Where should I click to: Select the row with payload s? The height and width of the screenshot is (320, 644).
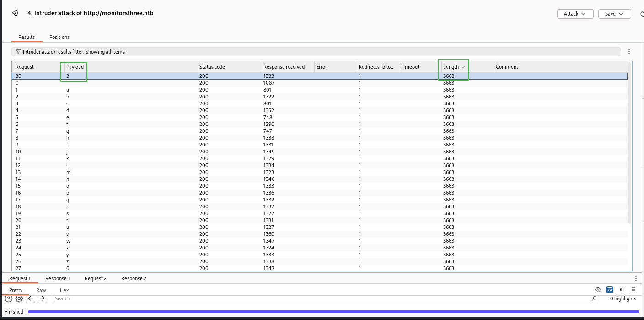[319, 213]
